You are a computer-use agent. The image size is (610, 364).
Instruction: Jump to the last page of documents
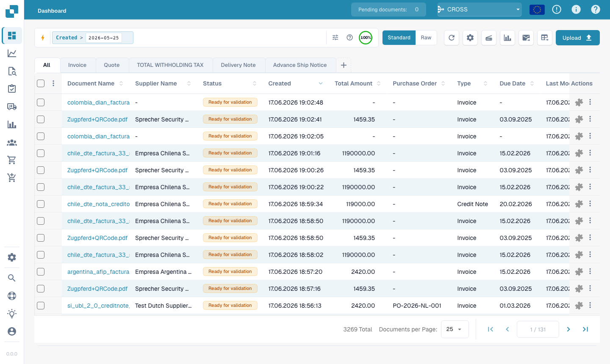pyautogui.click(x=585, y=329)
